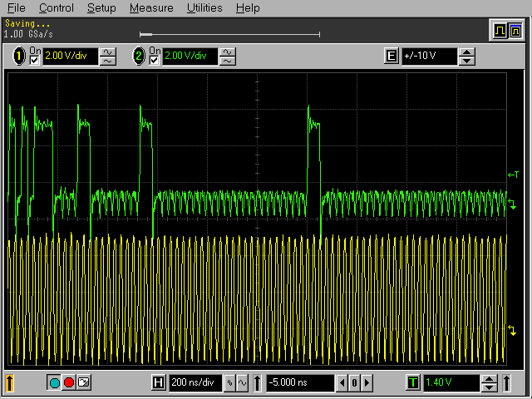The height and width of the screenshot is (399, 532).
Task: Click channel 1 larger-waveform scale button
Action: tap(107, 52)
